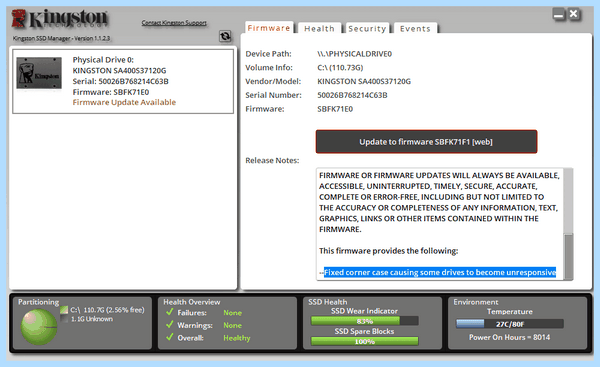The width and height of the screenshot is (600, 367).
Task: Open the Events tab
Action: click(415, 28)
